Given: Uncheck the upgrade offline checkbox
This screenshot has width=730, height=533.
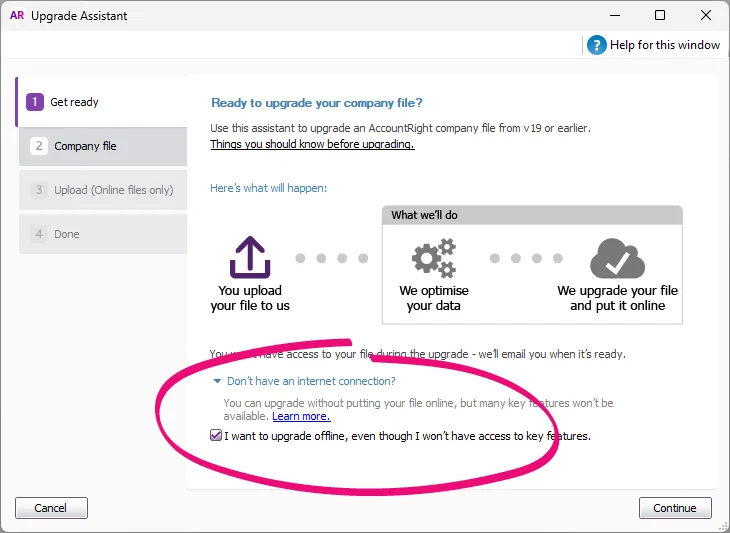Looking at the screenshot, I should (216, 436).
